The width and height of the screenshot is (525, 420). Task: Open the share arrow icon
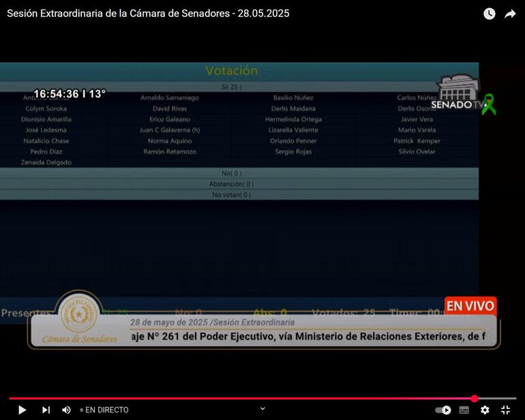510,14
